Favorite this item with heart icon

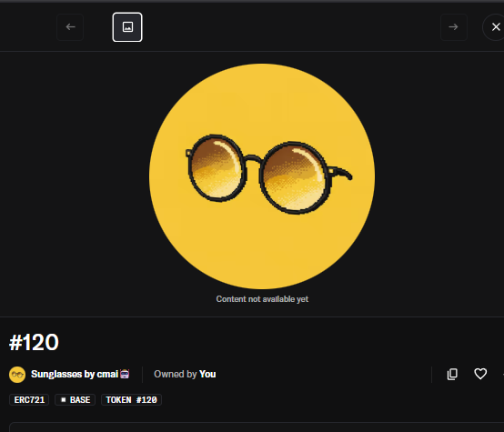click(x=480, y=374)
